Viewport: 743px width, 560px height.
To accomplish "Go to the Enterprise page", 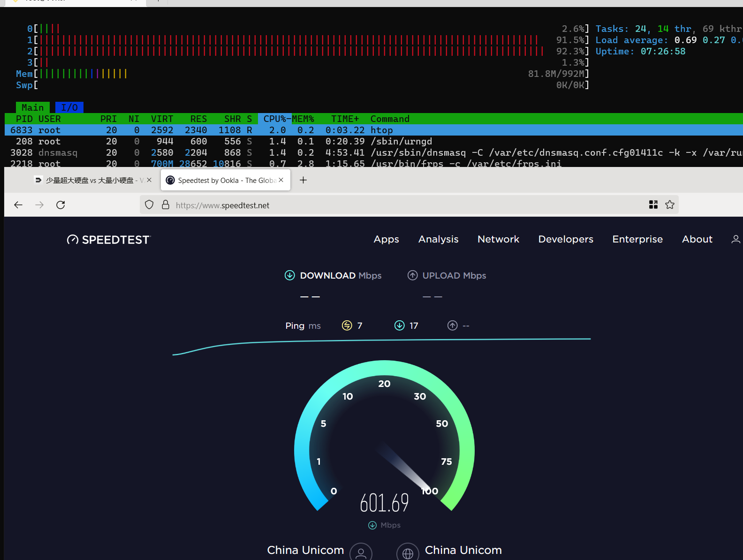I will [x=637, y=239].
